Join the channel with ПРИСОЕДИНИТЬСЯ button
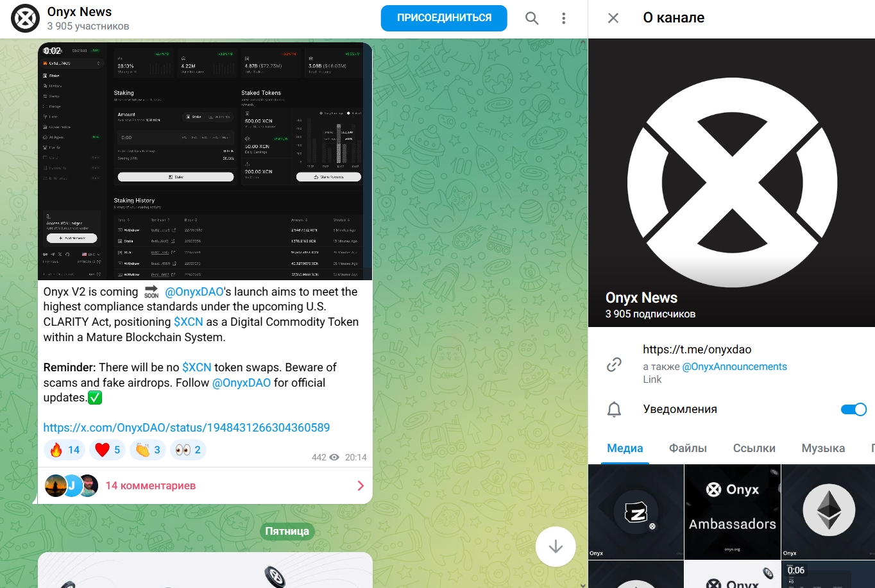The width and height of the screenshot is (875, 588). click(x=444, y=18)
